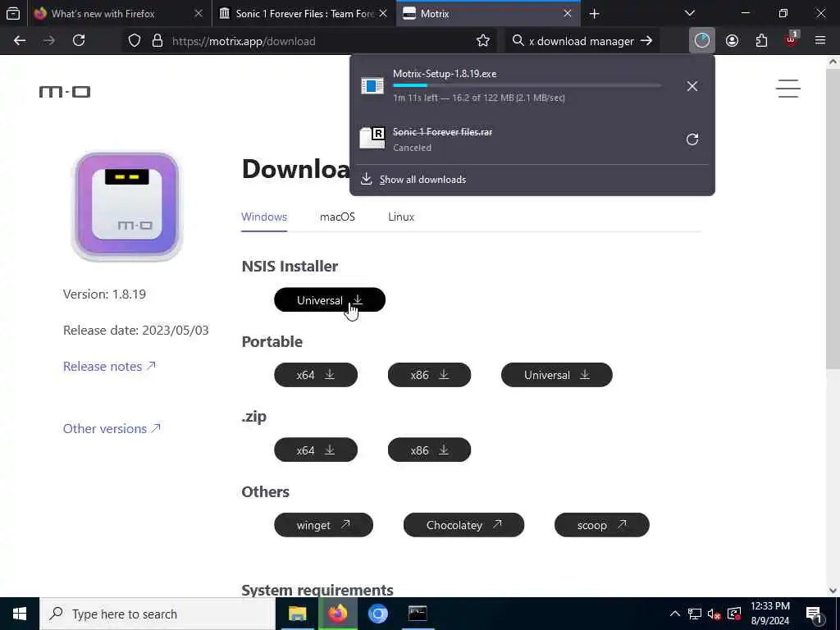This screenshot has width=840, height=630.
Task: Click the site security padlock icon
Action: pyautogui.click(x=157, y=41)
